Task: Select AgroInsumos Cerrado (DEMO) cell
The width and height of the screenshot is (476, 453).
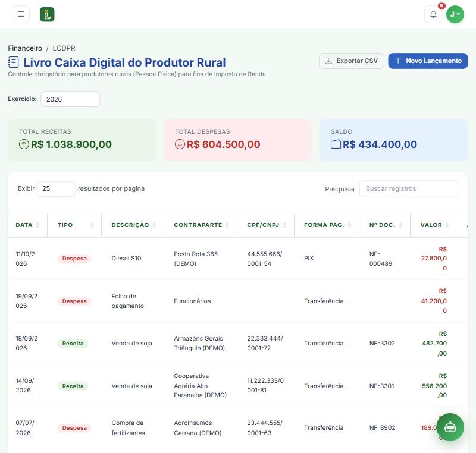Action: click(198, 428)
